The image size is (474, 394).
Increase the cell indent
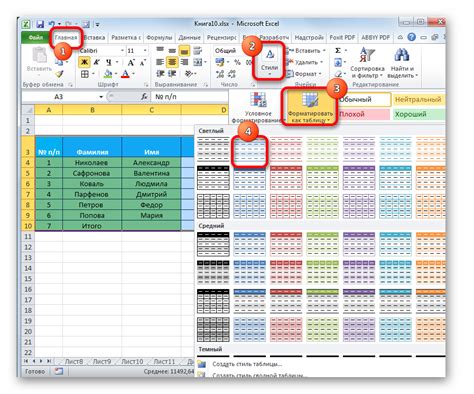click(172, 74)
